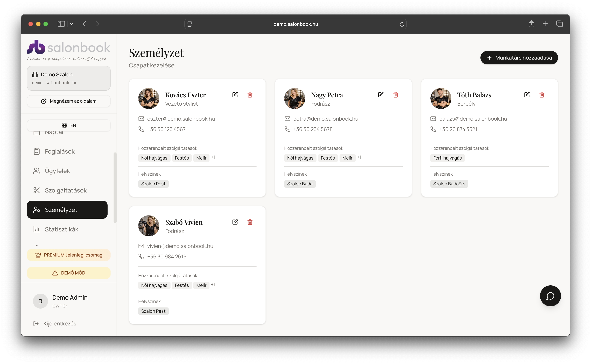Click the DEMÓ MÓD warning badge
This screenshot has width=591, height=364.
[x=69, y=273]
